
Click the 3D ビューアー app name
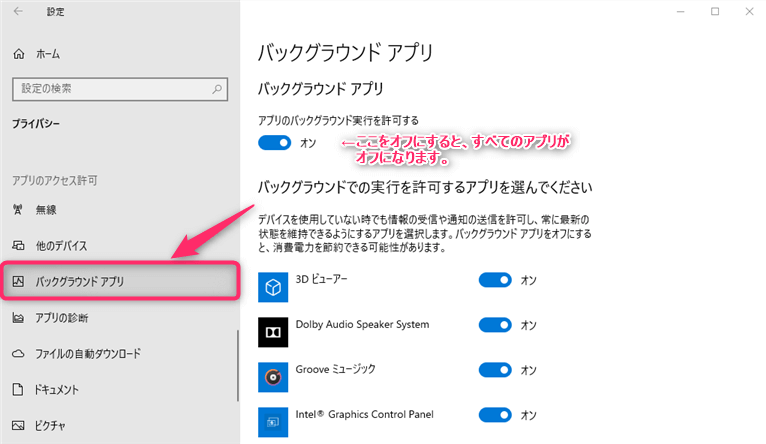pyautogui.click(x=321, y=279)
